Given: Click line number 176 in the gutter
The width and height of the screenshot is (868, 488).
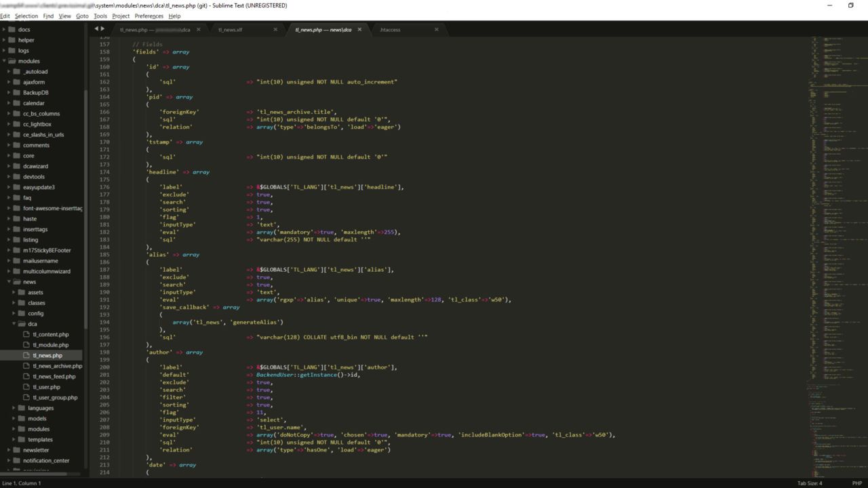Looking at the screenshot, I should coord(104,187).
